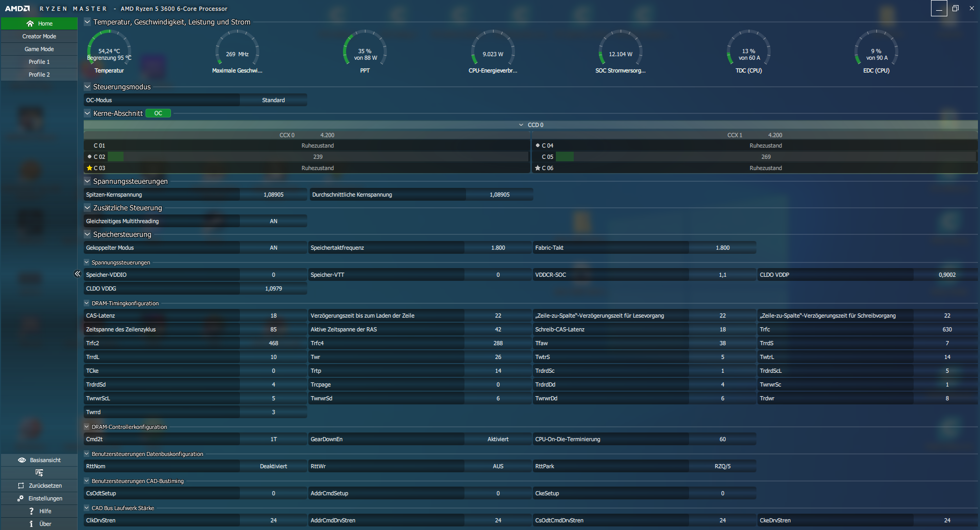Click the CAS-Latenz value 18

274,316
